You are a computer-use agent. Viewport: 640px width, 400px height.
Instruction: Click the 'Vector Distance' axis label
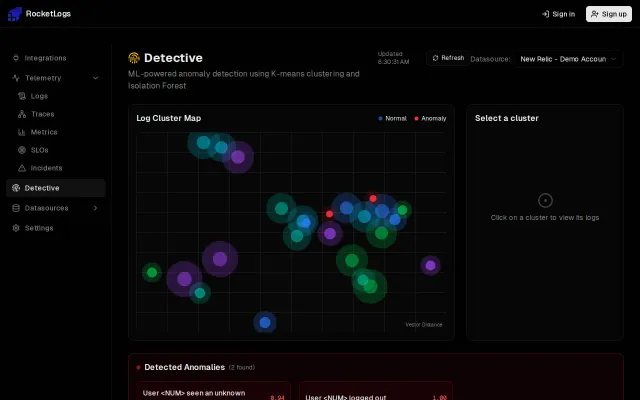pos(424,324)
